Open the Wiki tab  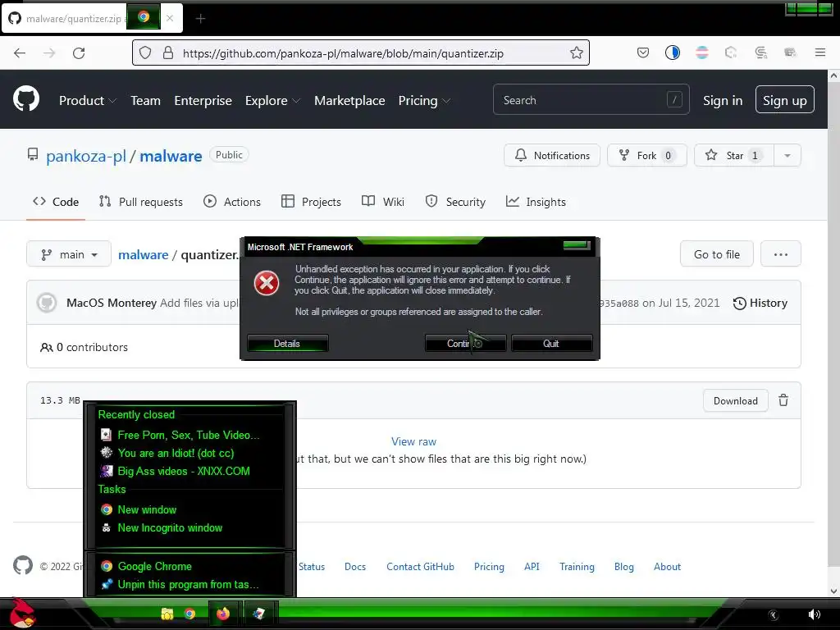tap(383, 202)
